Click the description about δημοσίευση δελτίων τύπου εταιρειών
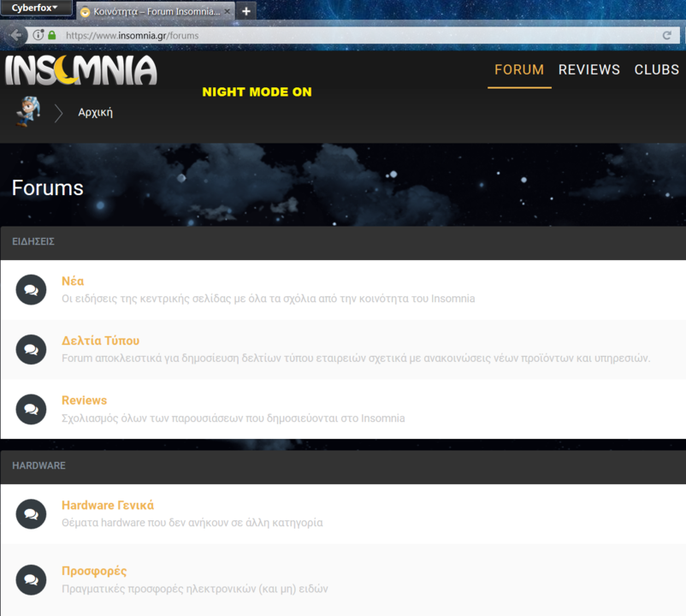Viewport: 686px width, 616px height. tap(356, 358)
